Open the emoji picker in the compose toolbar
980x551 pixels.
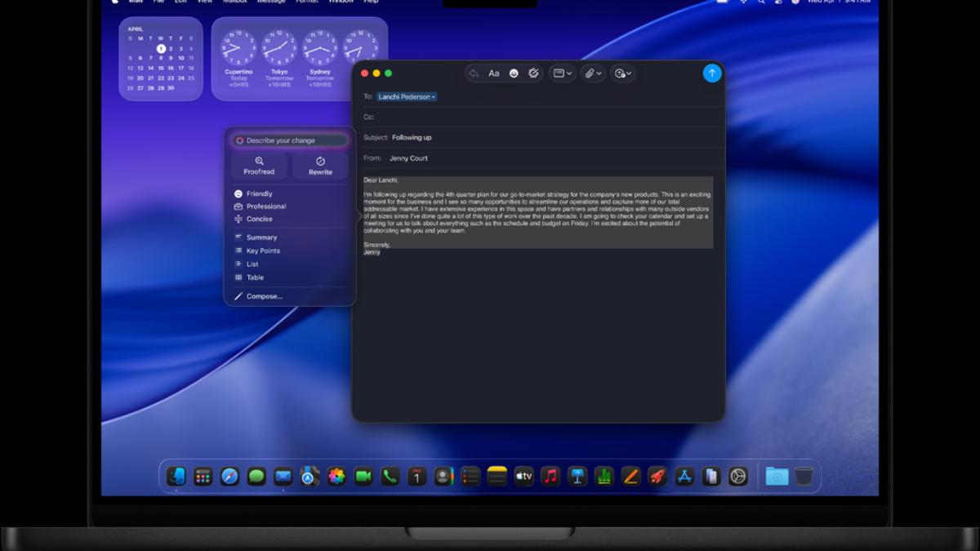point(514,73)
